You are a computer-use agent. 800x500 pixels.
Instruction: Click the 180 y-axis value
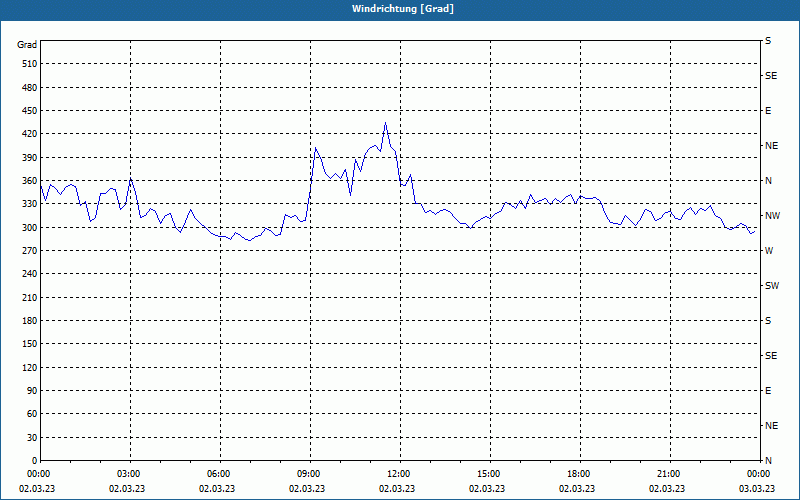point(30,321)
